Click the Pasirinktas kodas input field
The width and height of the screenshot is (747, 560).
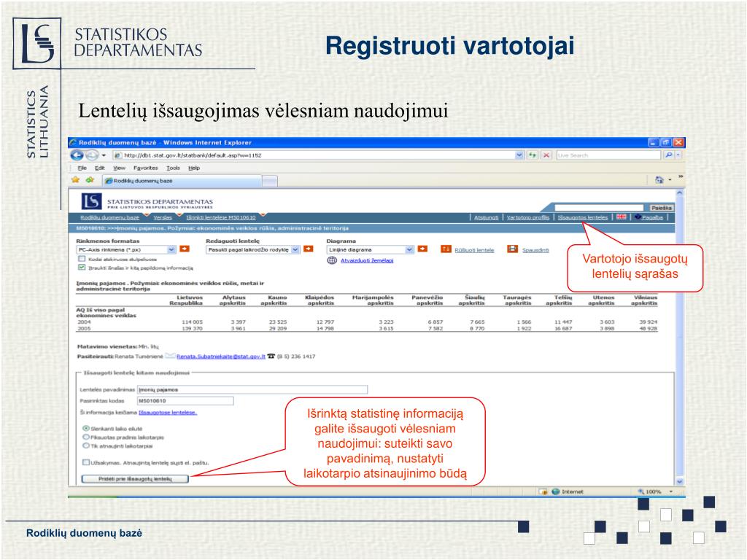coord(185,400)
